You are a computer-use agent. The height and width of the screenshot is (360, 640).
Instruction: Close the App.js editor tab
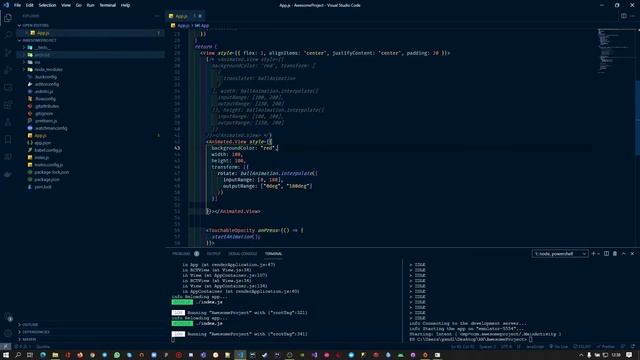200,16
